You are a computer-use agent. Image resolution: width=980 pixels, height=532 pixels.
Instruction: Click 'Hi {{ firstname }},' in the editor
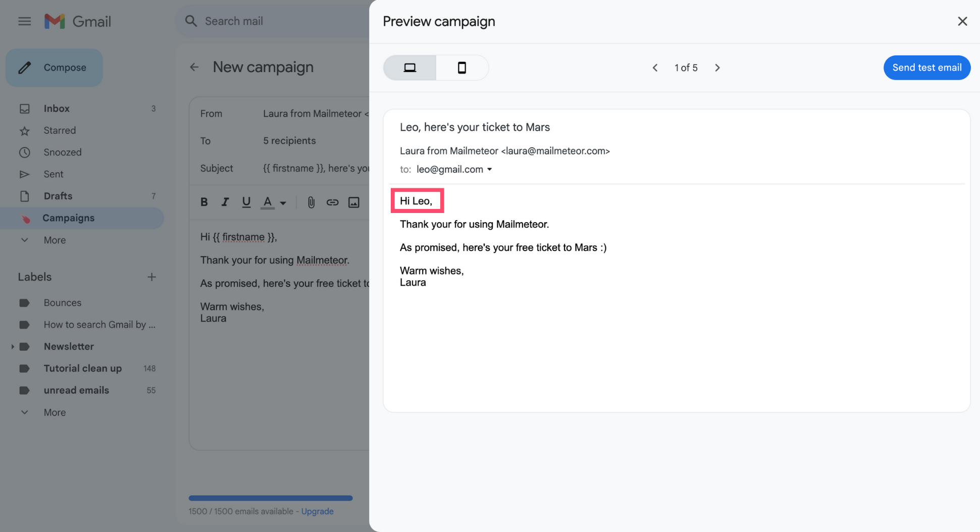238,237
